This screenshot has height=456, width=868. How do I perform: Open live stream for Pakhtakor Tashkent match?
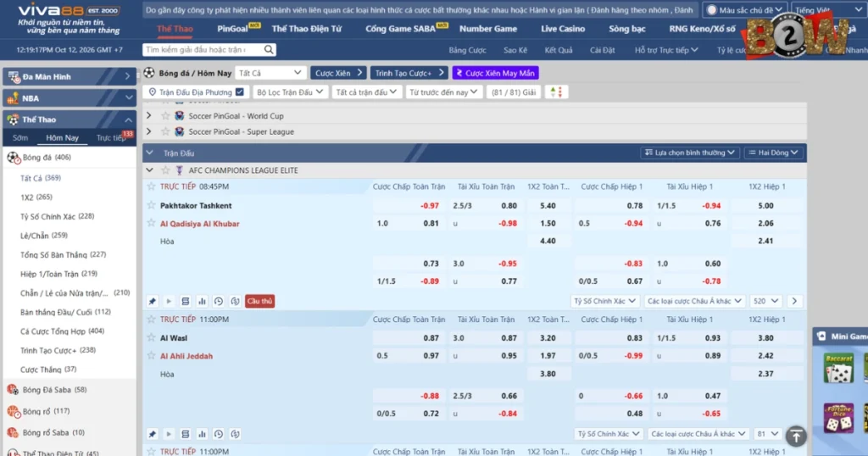[x=169, y=301]
